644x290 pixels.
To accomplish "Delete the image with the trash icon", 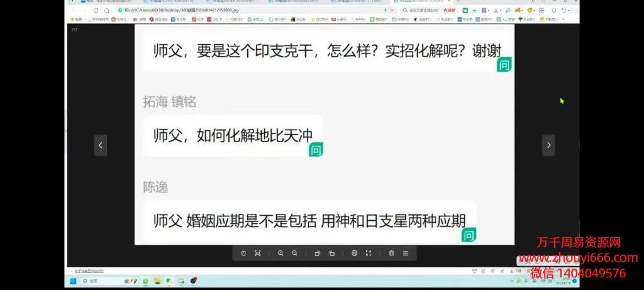I will click(x=391, y=253).
